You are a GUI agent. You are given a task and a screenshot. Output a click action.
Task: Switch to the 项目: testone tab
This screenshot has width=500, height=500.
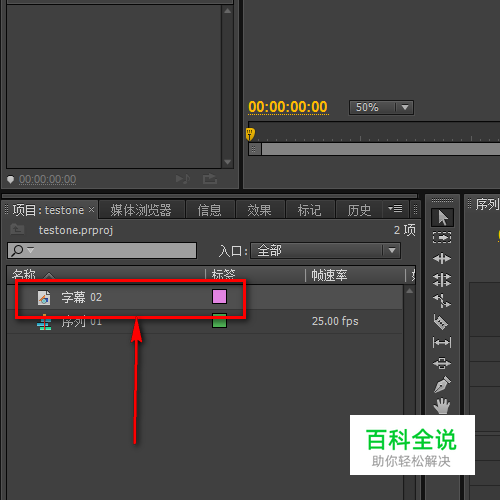48,210
